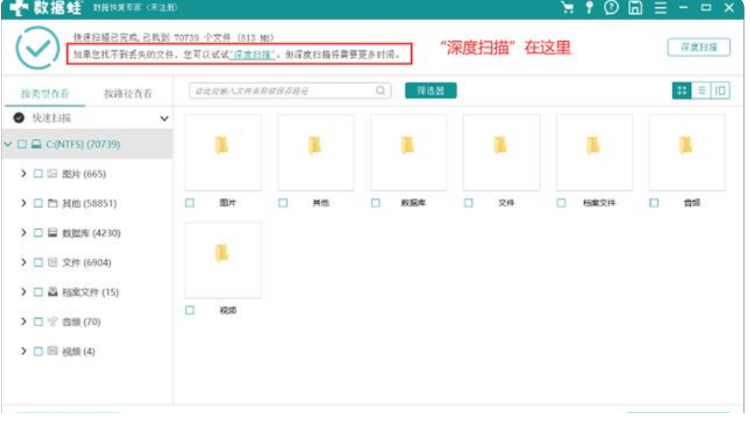The height and width of the screenshot is (425, 750).
Task: Click the search magnifier icon
Action: [381, 91]
